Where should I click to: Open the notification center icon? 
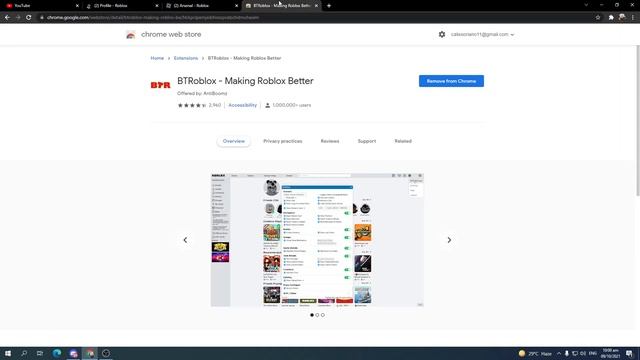(629, 353)
